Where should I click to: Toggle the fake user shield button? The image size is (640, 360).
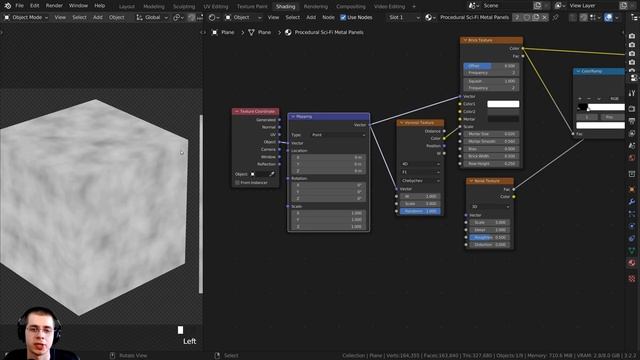527,18
